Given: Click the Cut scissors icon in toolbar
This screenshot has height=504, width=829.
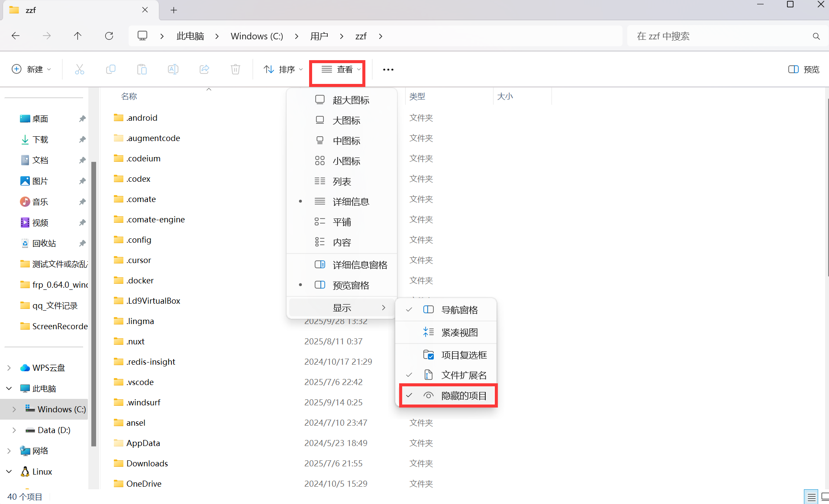Looking at the screenshot, I should [80, 69].
